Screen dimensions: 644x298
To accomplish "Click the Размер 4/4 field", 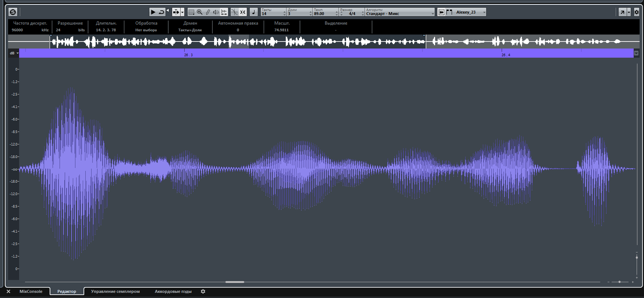I will (352, 14).
